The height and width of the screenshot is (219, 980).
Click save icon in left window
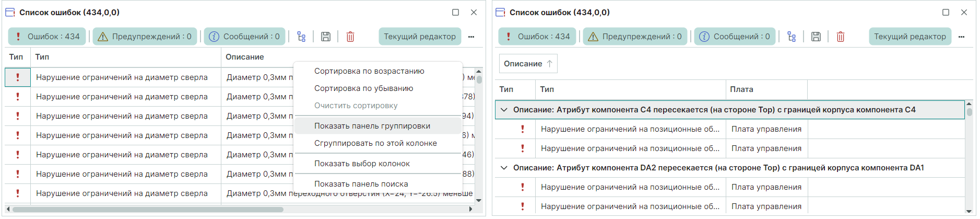tap(326, 37)
